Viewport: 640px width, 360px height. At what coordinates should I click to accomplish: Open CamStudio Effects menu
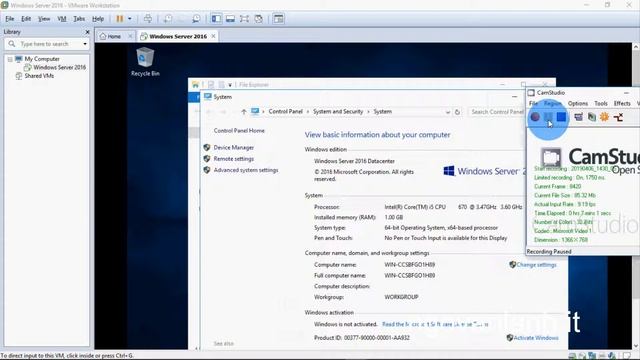(x=622, y=104)
